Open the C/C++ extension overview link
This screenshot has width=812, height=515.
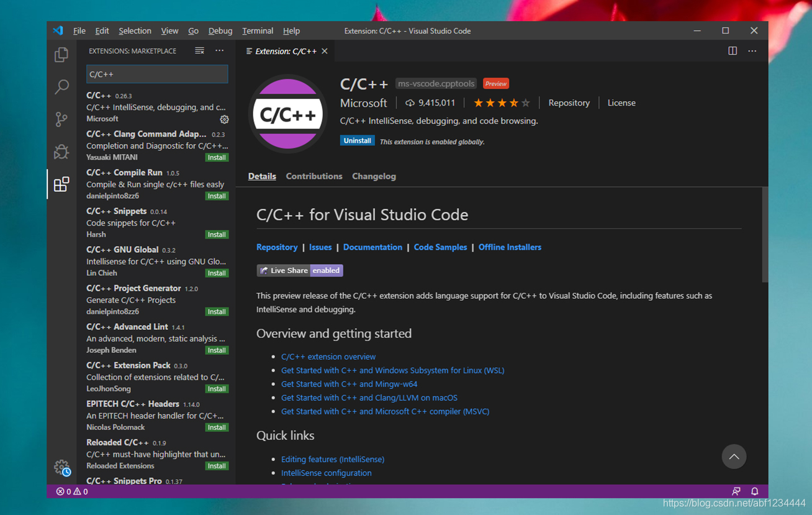coord(328,357)
